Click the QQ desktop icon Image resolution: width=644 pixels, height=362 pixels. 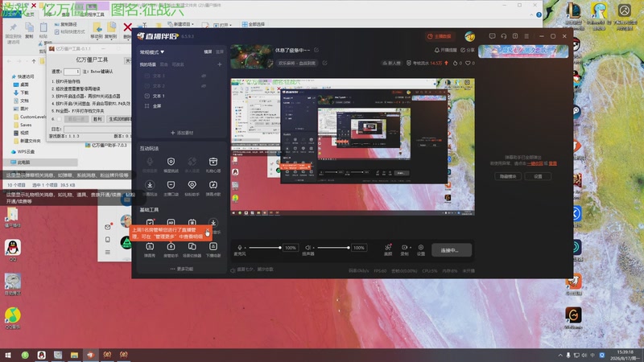click(13, 250)
